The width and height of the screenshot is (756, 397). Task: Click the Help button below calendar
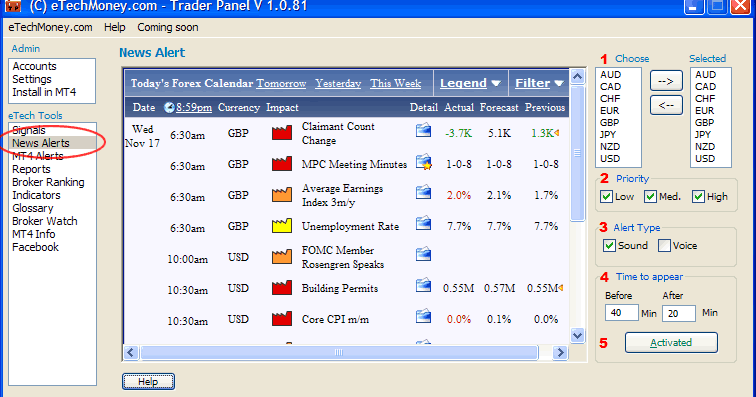(148, 382)
